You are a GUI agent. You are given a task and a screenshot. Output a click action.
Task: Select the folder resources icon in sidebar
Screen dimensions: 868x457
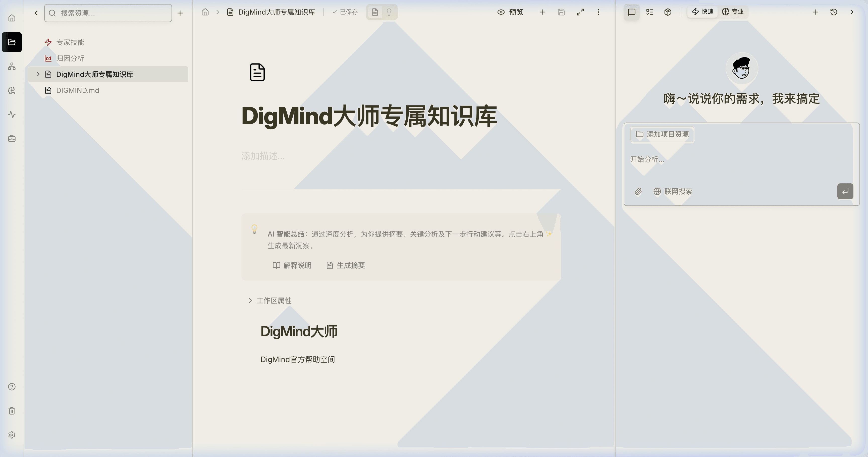pyautogui.click(x=12, y=42)
